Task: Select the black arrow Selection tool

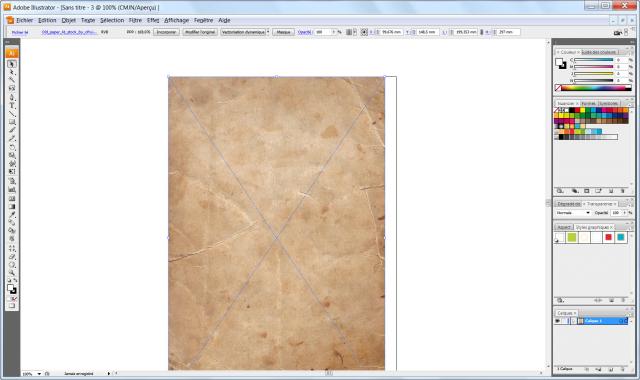Action: 12,64
